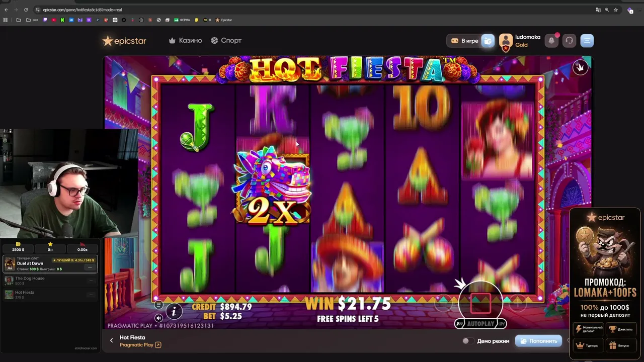Open support headset icon
The width and height of the screenshot is (644, 362).
[x=569, y=41]
